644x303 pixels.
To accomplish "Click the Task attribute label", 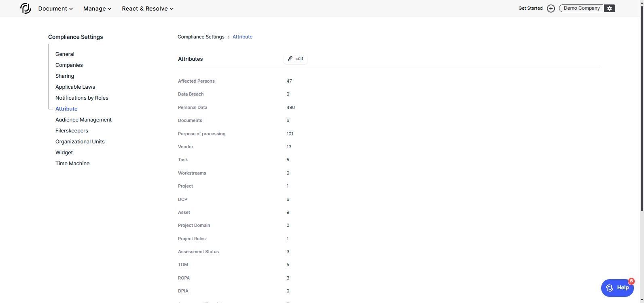I will pyautogui.click(x=183, y=160).
